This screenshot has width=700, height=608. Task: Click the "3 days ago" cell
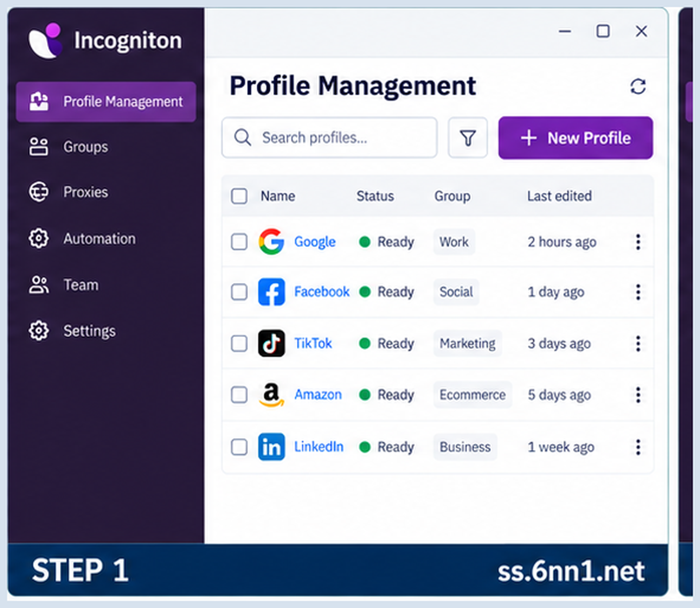[x=559, y=343]
